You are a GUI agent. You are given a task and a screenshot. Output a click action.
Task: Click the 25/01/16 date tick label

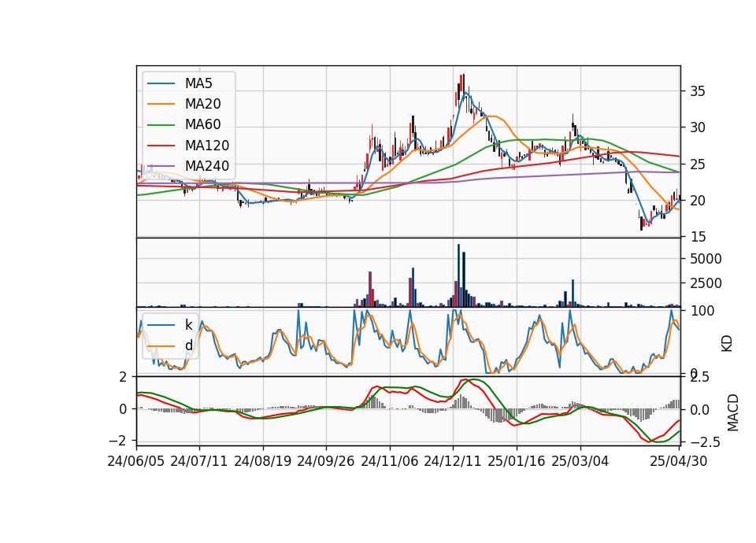tap(517, 461)
